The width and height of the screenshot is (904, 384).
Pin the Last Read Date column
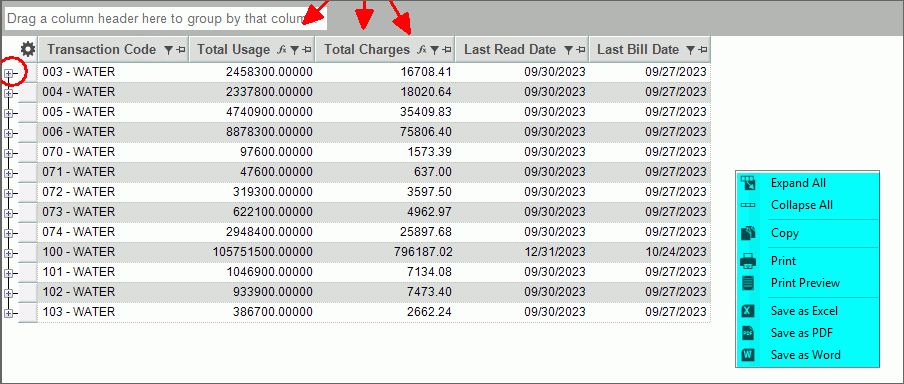tap(581, 50)
